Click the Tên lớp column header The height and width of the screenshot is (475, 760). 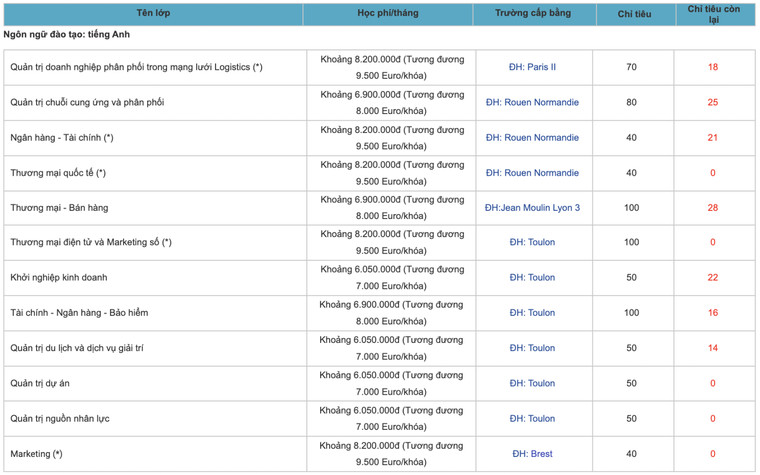(153, 14)
